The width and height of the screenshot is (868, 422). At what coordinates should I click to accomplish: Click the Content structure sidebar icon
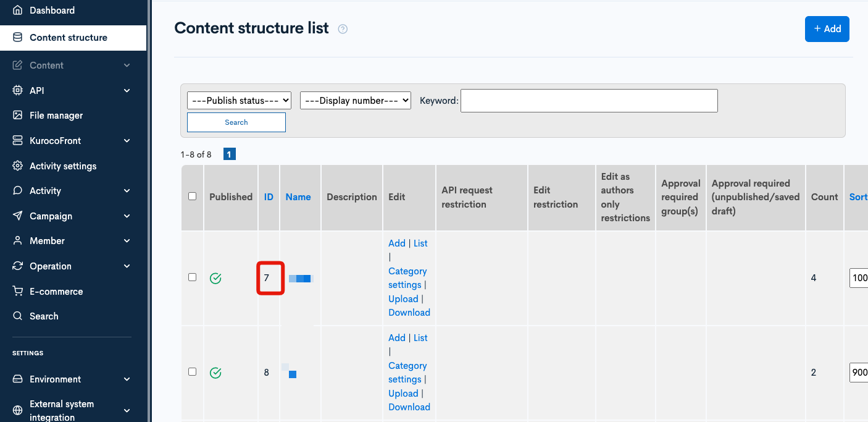[17, 38]
